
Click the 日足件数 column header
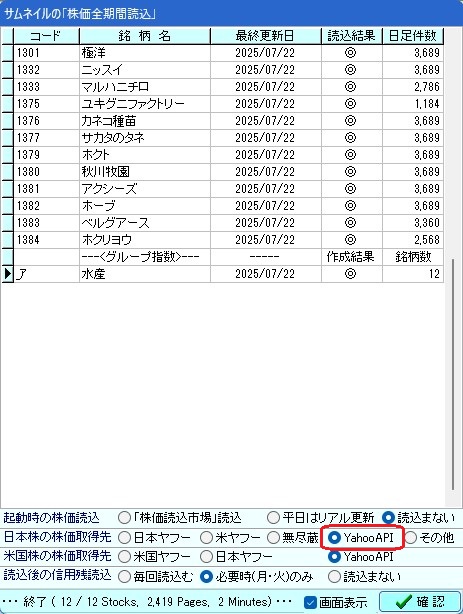[412, 36]
